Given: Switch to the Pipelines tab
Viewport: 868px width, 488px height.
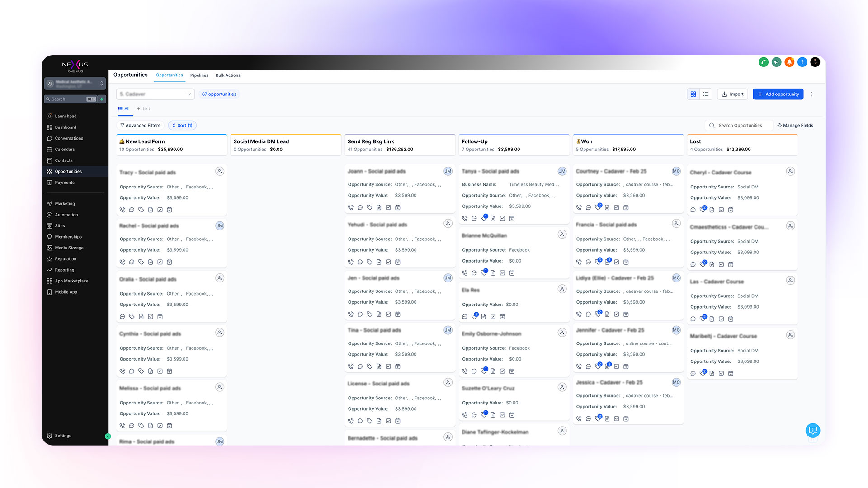Looking at the screenshot, I should 199,75.
